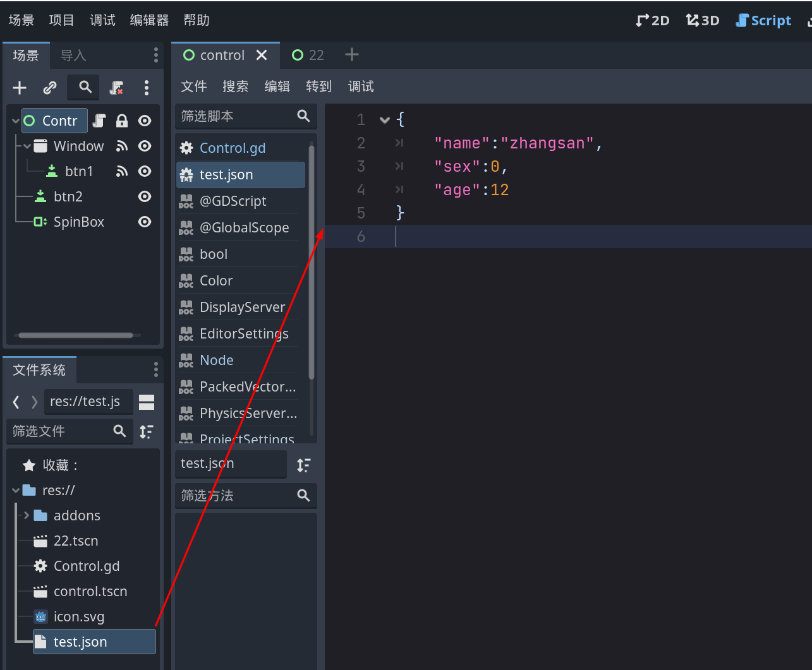Viewport: 812px width, 670px height.
Task: Open the 调试 main menu
Action: pyautogui.click(x=102, y=20)
